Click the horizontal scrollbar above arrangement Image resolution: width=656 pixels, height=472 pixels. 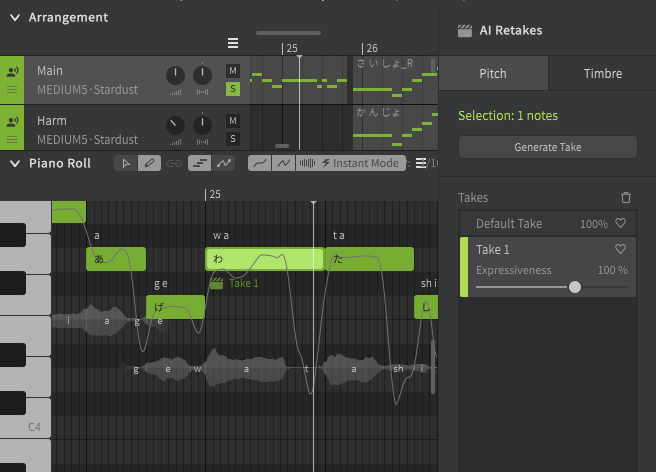click(x=288, y=33)
